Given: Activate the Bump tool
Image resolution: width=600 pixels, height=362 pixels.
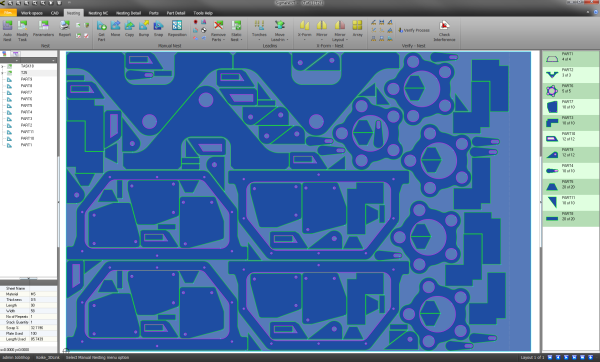Looking at the screenshot, I should tap(144, 29).
